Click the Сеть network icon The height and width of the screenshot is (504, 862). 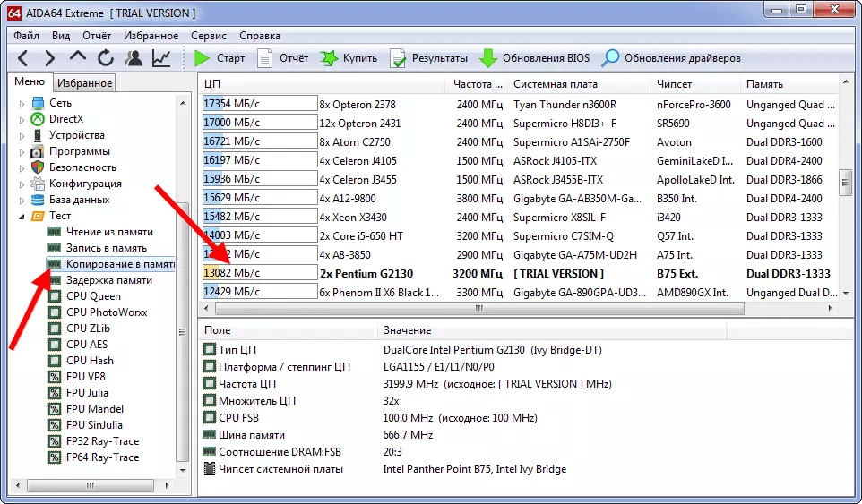point(38,103)
